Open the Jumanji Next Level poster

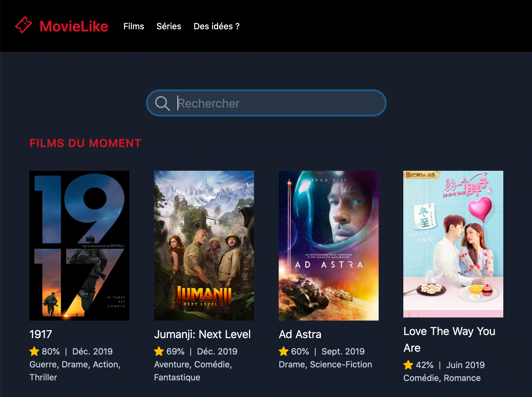coord(204,246)
